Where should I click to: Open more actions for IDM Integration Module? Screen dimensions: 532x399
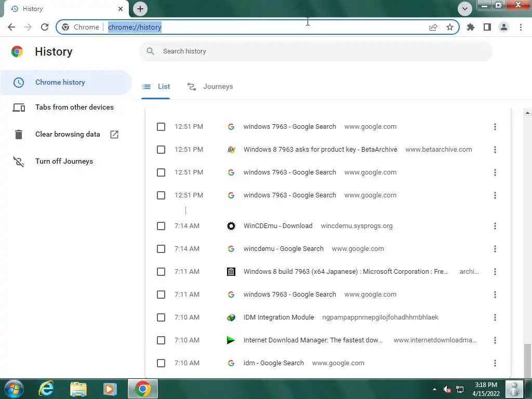click(495, 317)
